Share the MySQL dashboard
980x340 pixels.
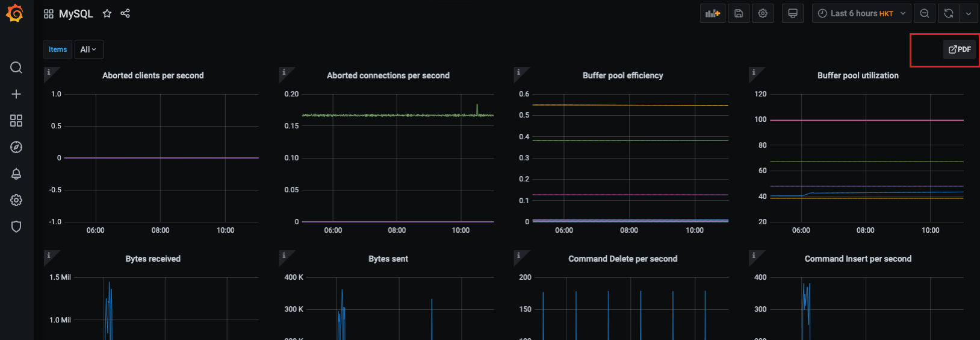click(x=125, y=13)
